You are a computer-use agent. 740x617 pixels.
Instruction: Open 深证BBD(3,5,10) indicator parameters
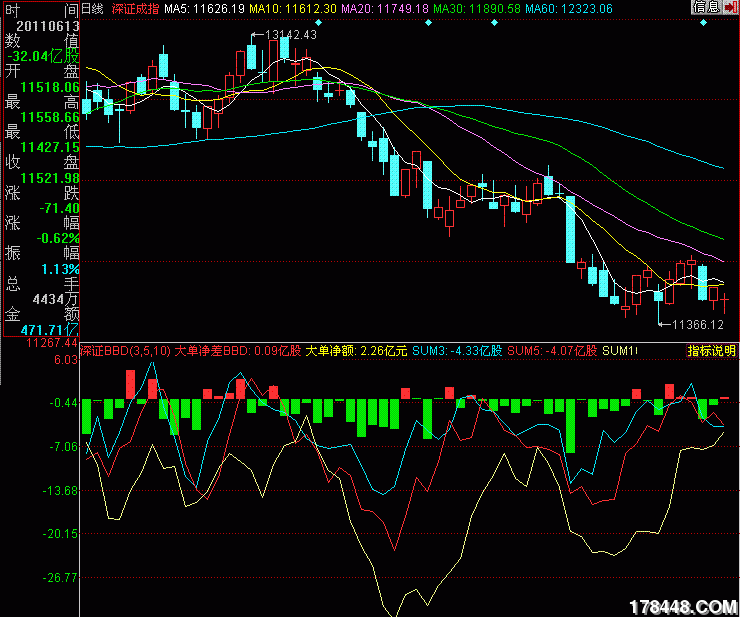click(x=126, y=351)
